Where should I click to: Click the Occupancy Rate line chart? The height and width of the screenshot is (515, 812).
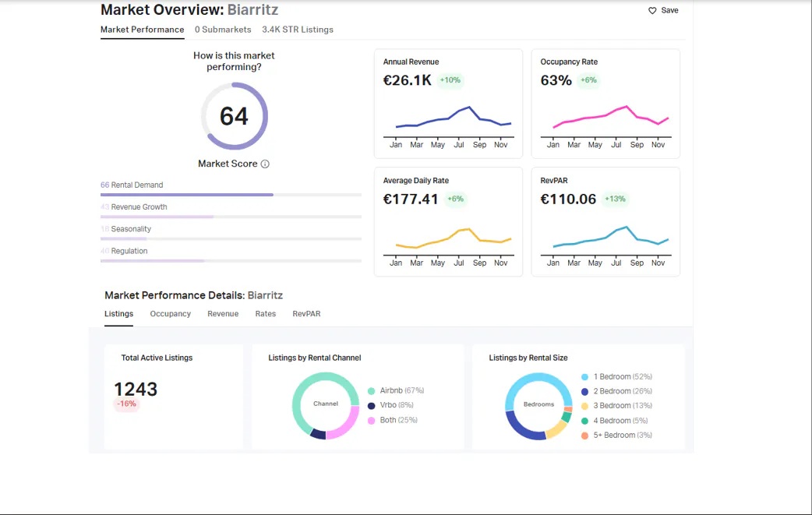click(606, 125)
